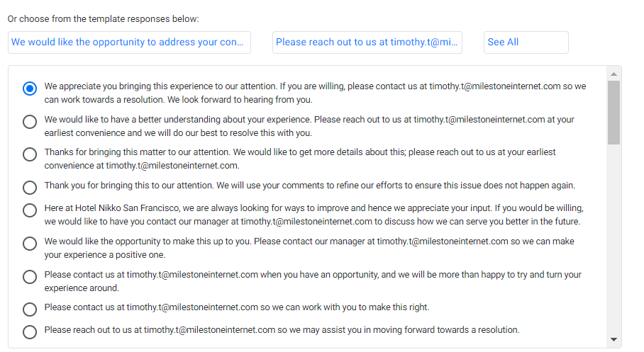Click the scroll down arrow of the template list
The image size is (644, 352).
pos(614,340)
